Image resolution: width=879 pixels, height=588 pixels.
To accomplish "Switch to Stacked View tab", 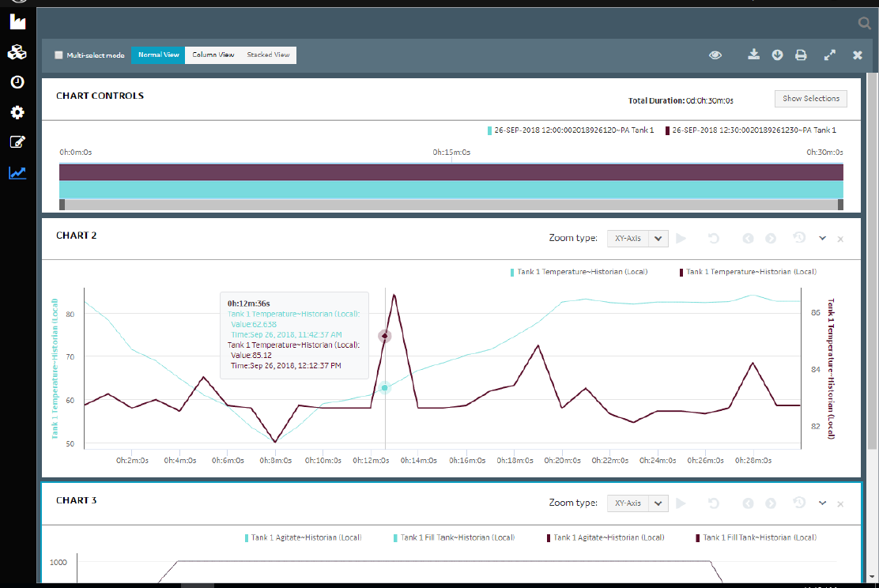I will (269, 55).
